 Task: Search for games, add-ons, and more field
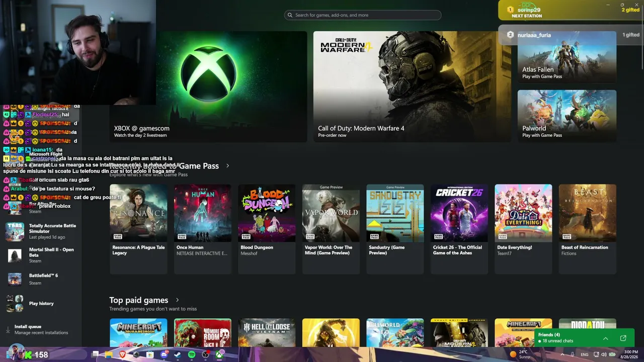pyautogui.click(x=363, y=15)
